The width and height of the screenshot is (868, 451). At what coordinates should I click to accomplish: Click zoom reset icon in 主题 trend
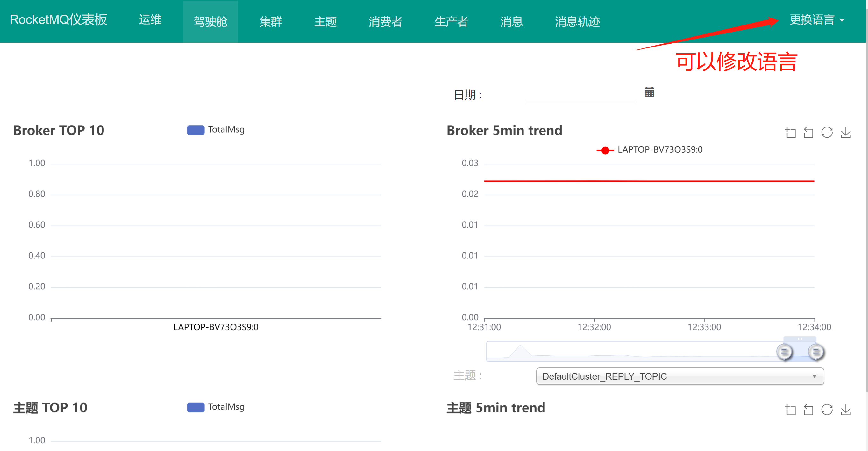pos(808,410)
